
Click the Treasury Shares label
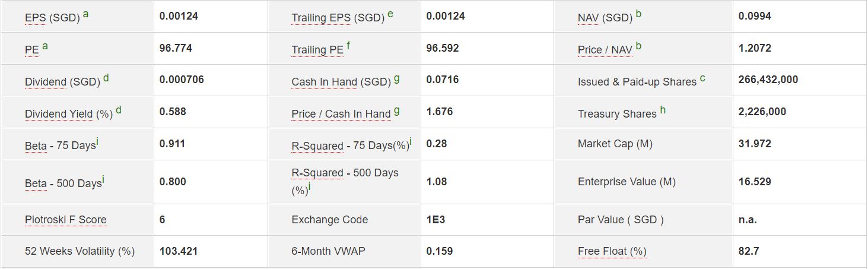(x=617, y=114)
